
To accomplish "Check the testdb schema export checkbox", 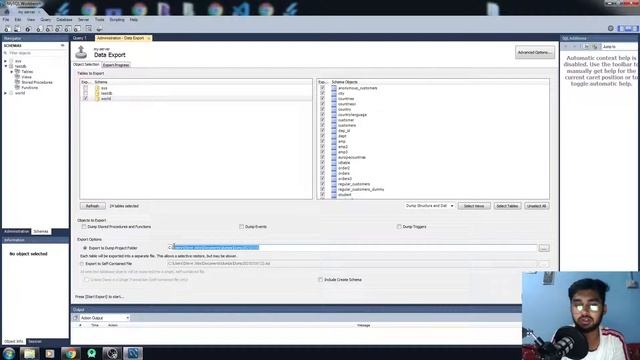I will point(85,93).
